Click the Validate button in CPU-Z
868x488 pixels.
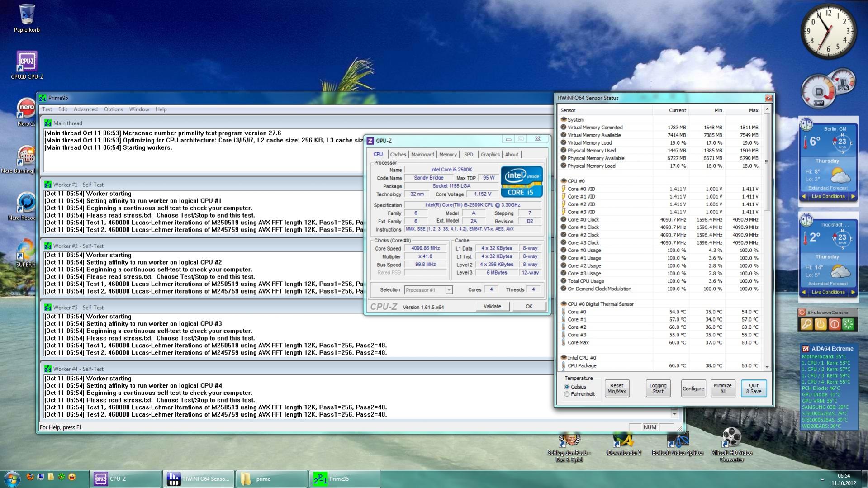tap(492, 307)
